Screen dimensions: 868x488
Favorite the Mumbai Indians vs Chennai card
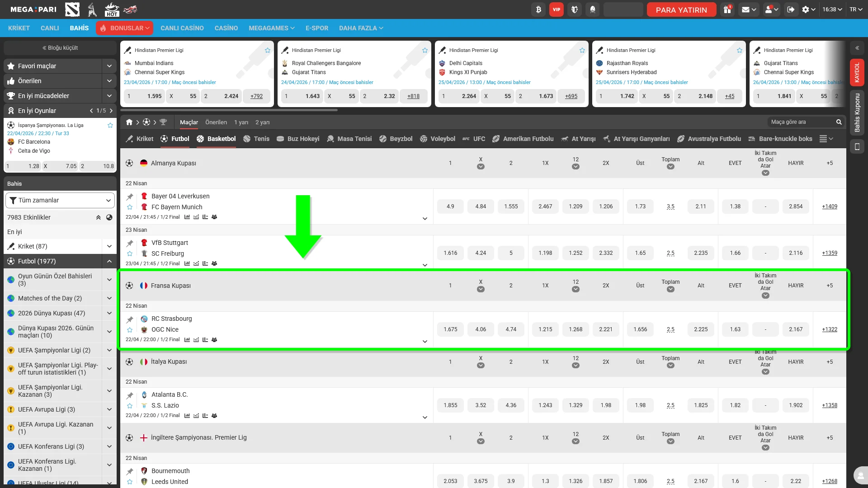pyautogui.click(x=268, y=50)
